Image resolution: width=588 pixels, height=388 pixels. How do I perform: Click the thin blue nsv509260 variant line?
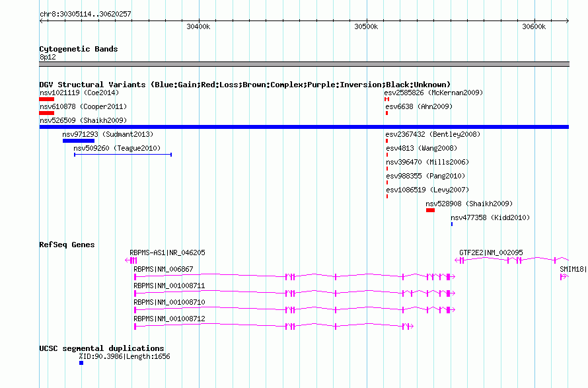[123, 155]
